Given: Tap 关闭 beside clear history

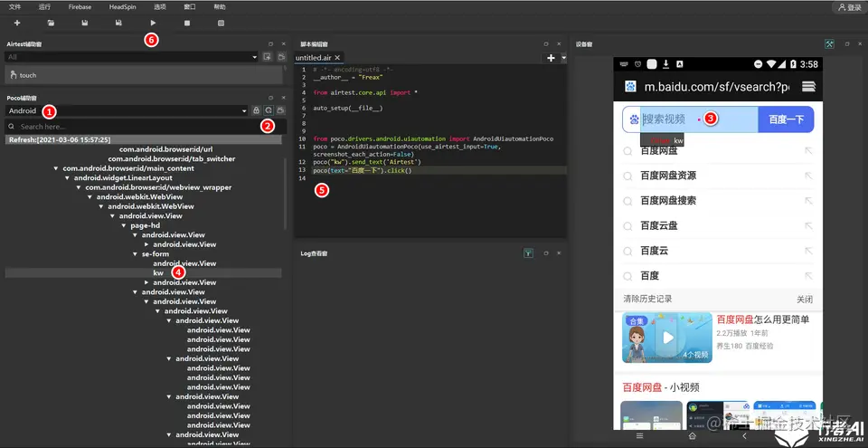Looking at the screenshot, I should (805, 300).
